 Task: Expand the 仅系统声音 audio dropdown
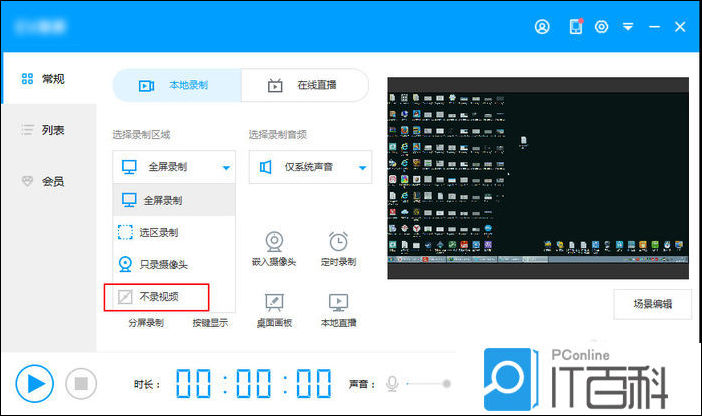(x=310, y=167)
